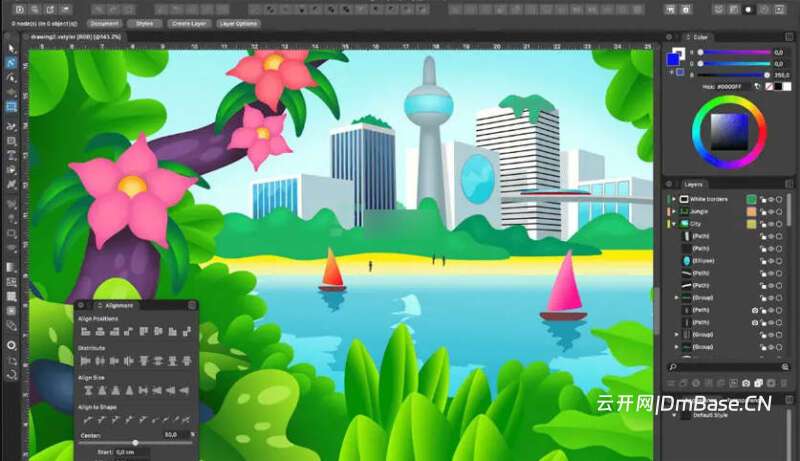Click the Layers panel vertical scrollbar
The height and width of the screenshot is (461, 800).
click(790, 209)
